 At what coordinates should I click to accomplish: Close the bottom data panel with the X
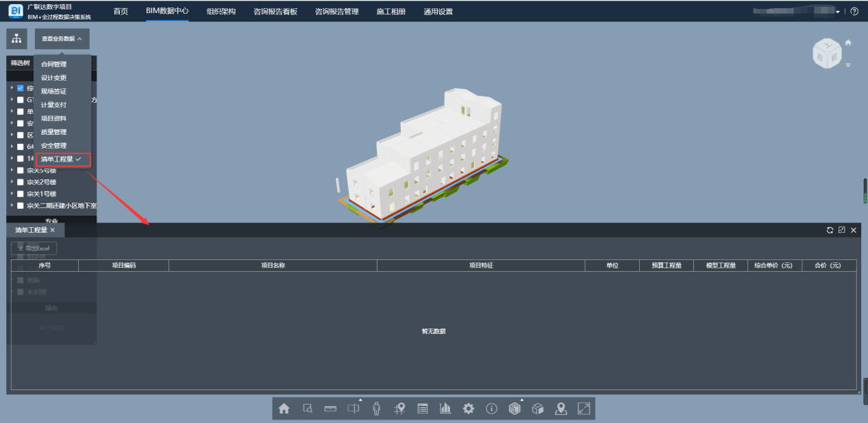(x=854, y=231)
